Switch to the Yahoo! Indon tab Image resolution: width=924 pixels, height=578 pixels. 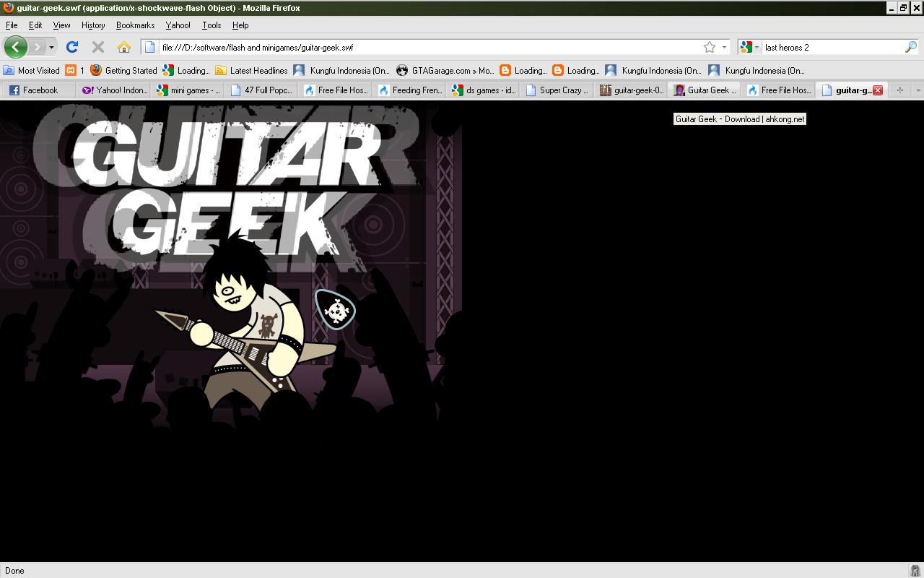(x=115, y=90)
